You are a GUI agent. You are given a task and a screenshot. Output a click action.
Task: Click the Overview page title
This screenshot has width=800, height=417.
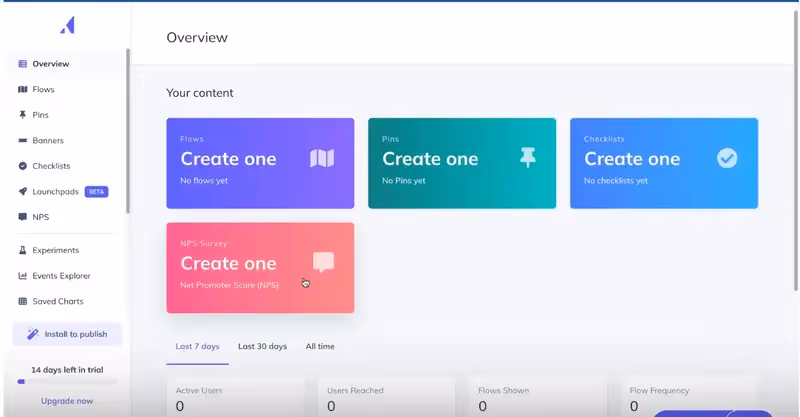coord(197,37)
